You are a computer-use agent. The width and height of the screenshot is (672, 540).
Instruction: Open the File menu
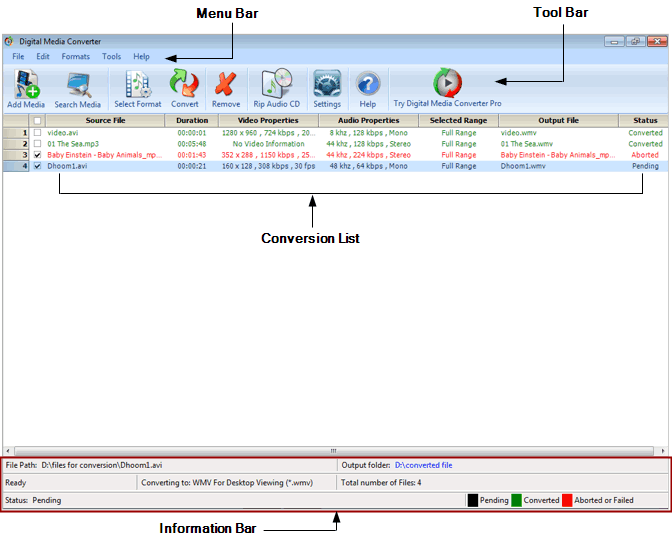tap(18, 57)
